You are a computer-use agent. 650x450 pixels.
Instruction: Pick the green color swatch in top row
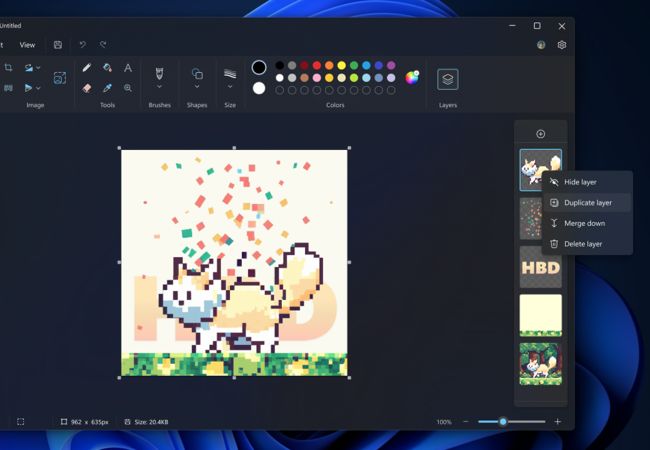point(354,65)
